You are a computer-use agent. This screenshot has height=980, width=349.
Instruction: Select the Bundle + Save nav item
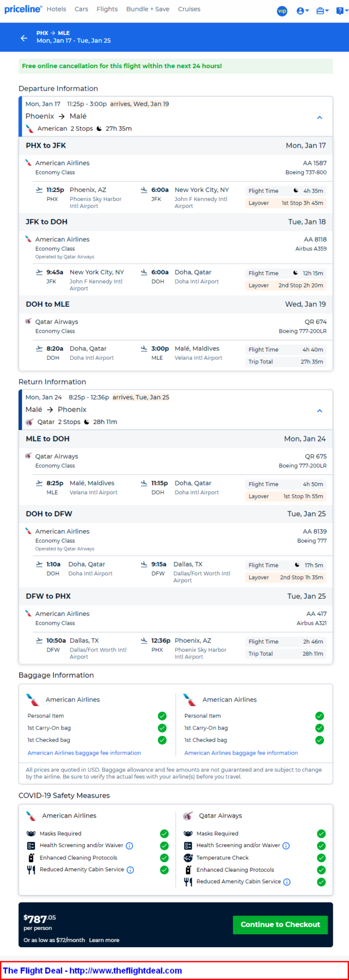tap(147, 9)
